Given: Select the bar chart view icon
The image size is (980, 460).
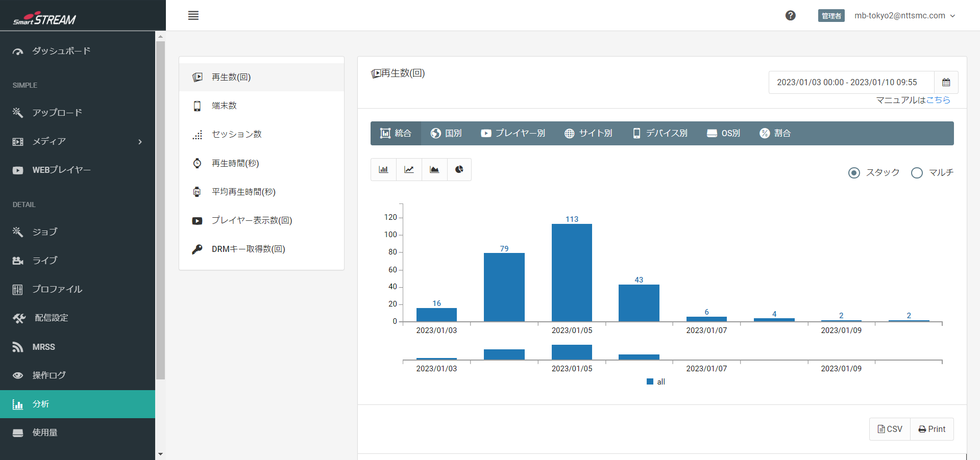Looking at the screenshot, I should tap(383, 169).
